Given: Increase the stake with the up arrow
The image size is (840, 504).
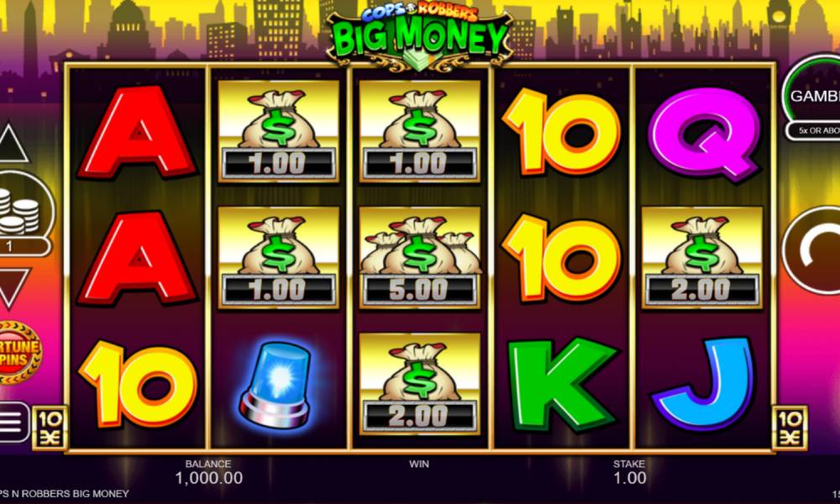Looking at the screenshot, I should pos(13,143).
